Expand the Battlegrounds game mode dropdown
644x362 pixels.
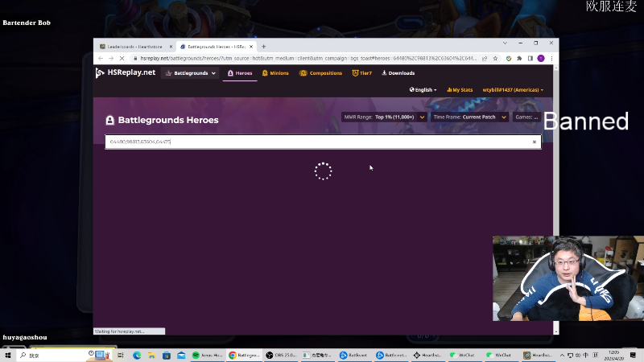tap(191, 73)
